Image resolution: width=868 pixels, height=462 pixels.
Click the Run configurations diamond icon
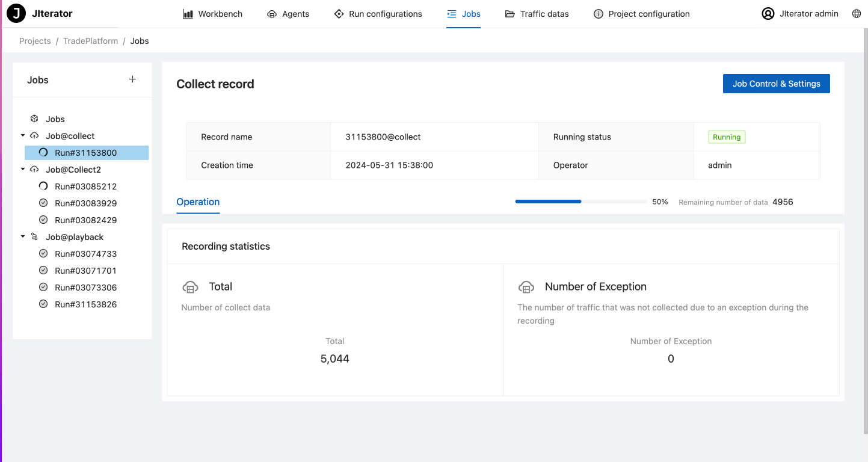pyautogui.click(x=339, y=14)
